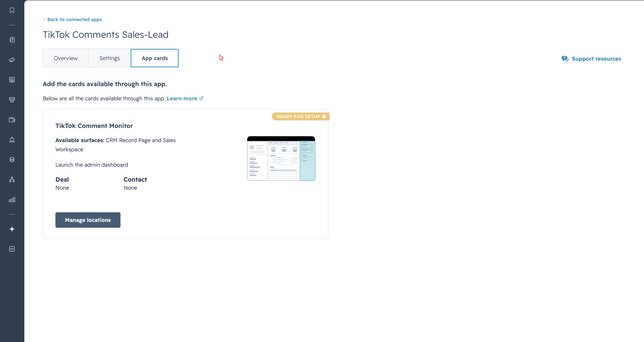Go back to connected apps link
644x342 pixels.
[74, 19]
